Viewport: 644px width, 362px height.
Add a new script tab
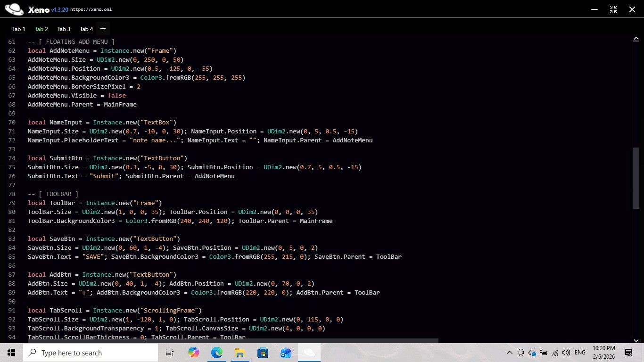[103, 29]
